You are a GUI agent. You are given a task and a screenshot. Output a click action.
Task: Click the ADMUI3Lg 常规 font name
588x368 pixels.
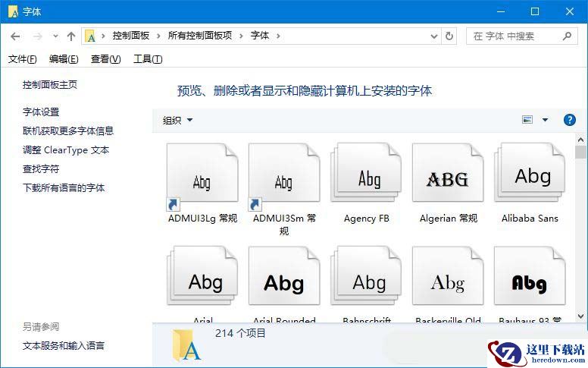[x=202, y=219]
